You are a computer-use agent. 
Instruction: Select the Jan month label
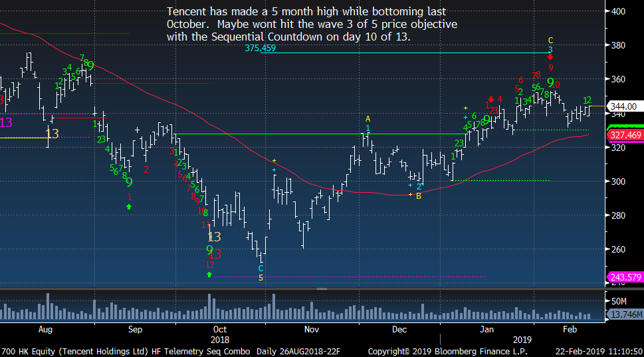[486, 330]
